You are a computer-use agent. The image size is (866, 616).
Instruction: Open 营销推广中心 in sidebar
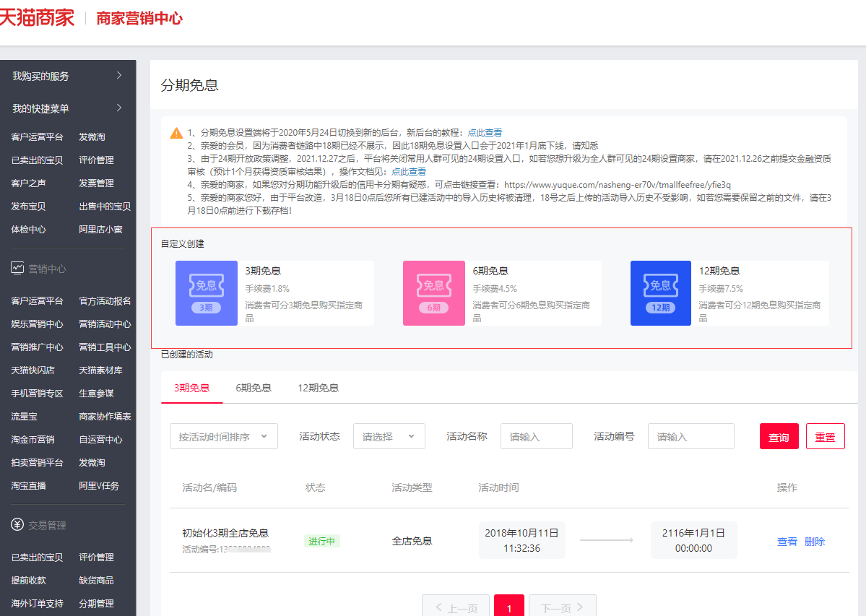click(37, 347)
